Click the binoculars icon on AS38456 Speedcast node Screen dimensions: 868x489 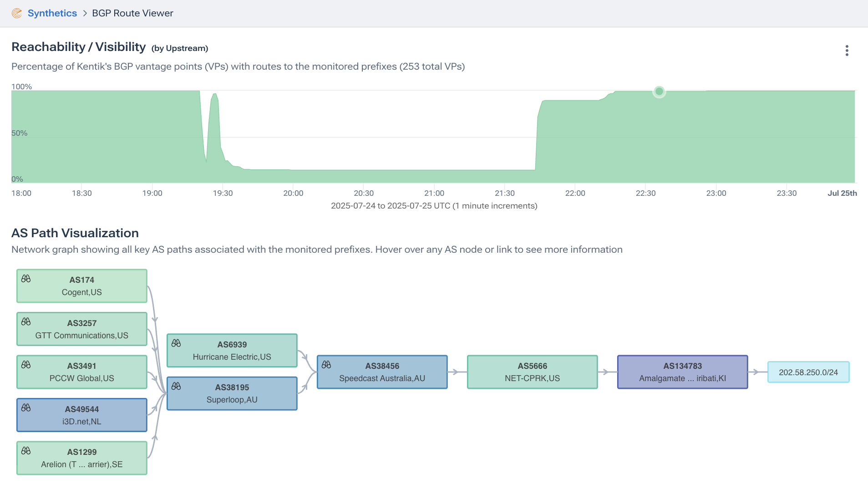[x=326, y=364]
